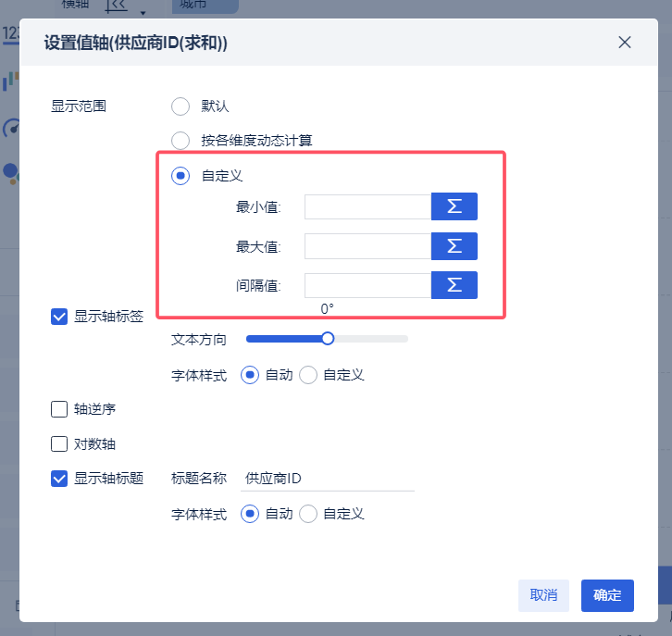Confirm settings with the 确定 button
Image resolution: width=672 pixels, height=636 pixels.
click(x=607, y=595)
